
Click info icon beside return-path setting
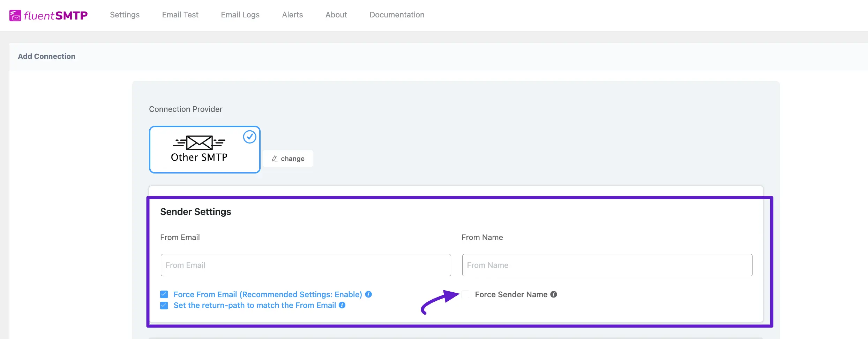[342, 305]
